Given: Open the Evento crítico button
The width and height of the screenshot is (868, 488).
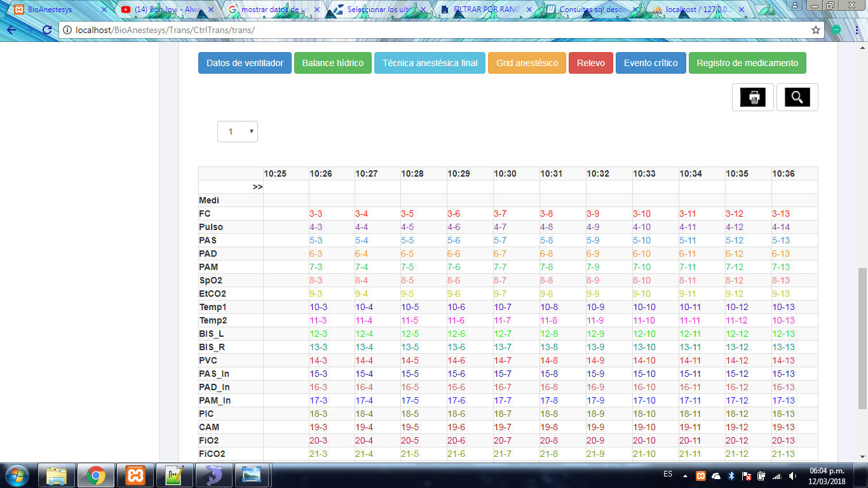Looking at the screenshot, I should (651, 63).
